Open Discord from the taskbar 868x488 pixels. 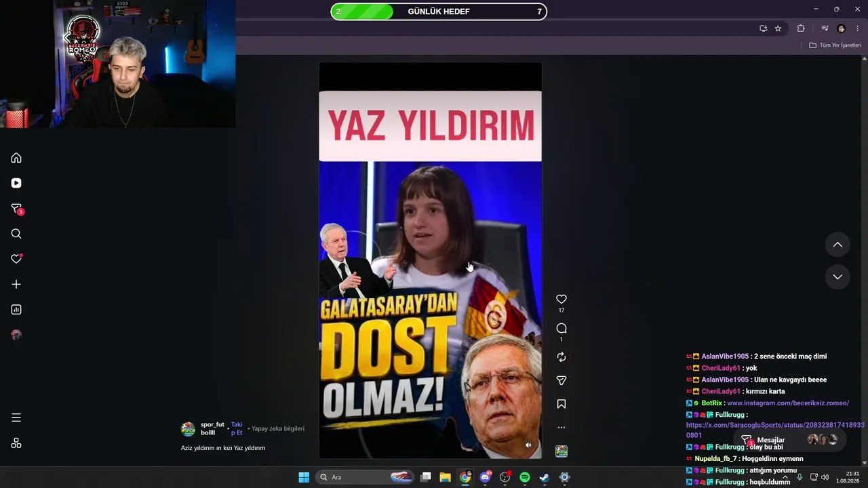click(485, 477)
